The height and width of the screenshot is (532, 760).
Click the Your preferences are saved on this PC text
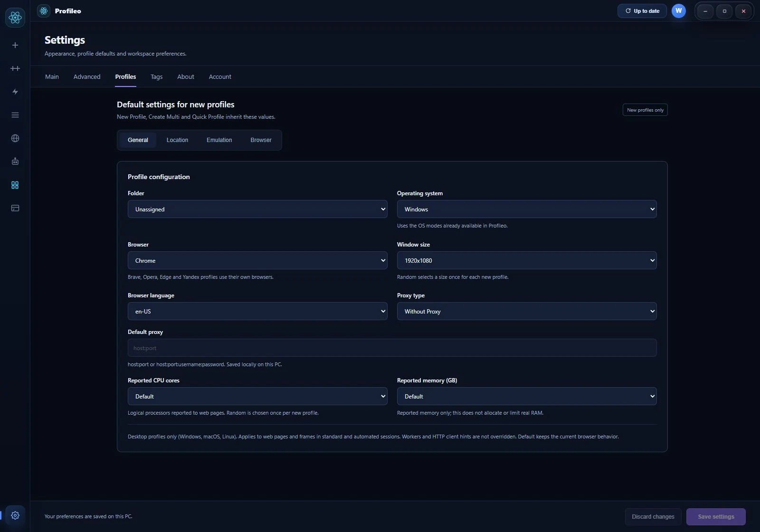88,516
